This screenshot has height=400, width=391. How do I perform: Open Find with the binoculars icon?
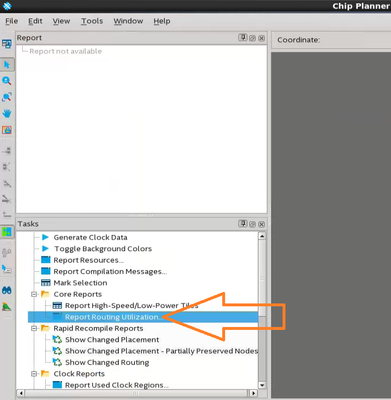click(x=7, y=290)
